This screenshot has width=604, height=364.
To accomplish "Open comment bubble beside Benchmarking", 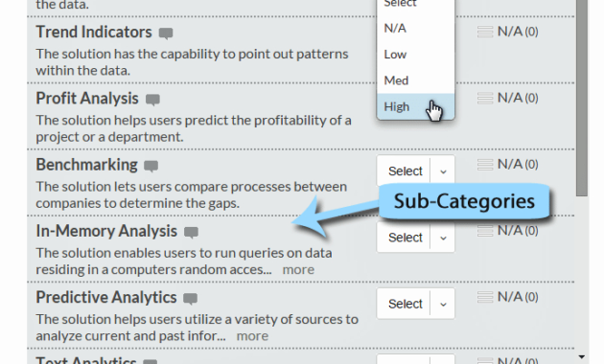I will (151, 167).
